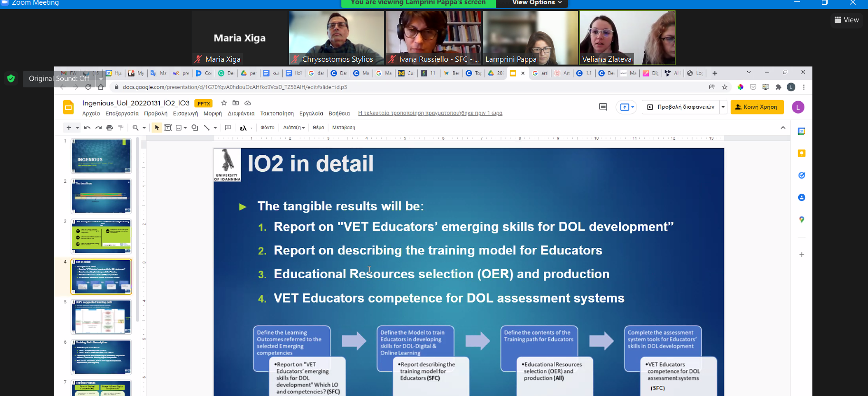
Task: Expand the slideshow options dropdown arrow
Action: click(723, 107)
